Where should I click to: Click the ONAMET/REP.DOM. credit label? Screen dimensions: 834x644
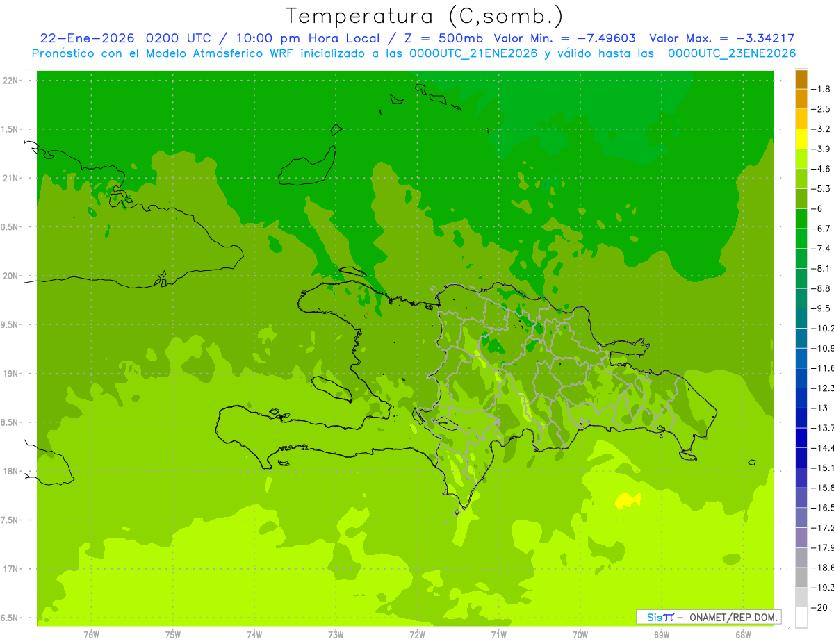click(733, 617)
